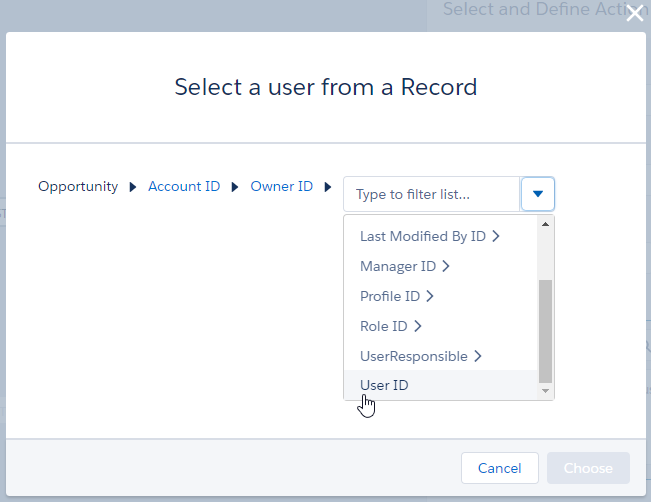Expand chevron beside UserResponsible
651x502 pixels.
[478, 356]
